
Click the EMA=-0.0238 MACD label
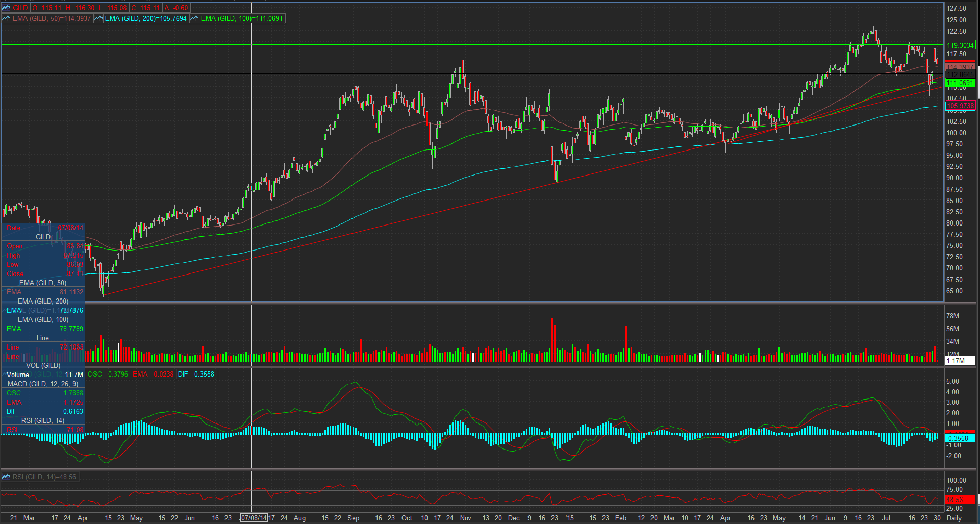point(152,374)
